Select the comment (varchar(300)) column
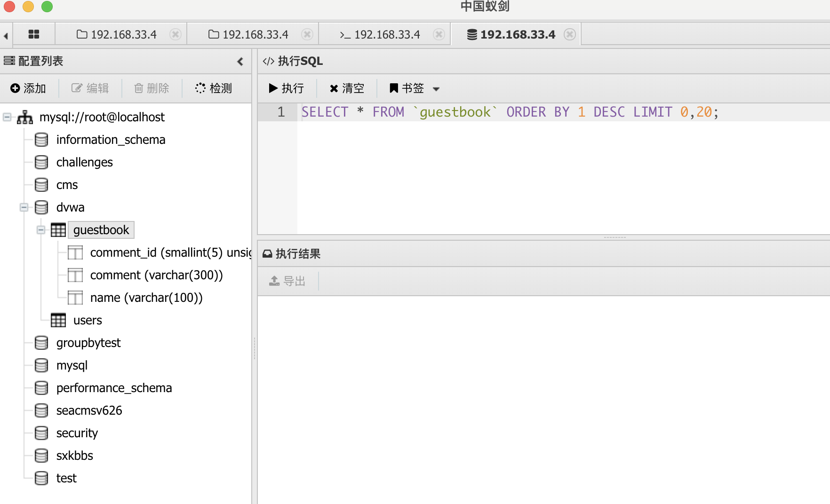The image size is (830, 504). click(156, 275)
